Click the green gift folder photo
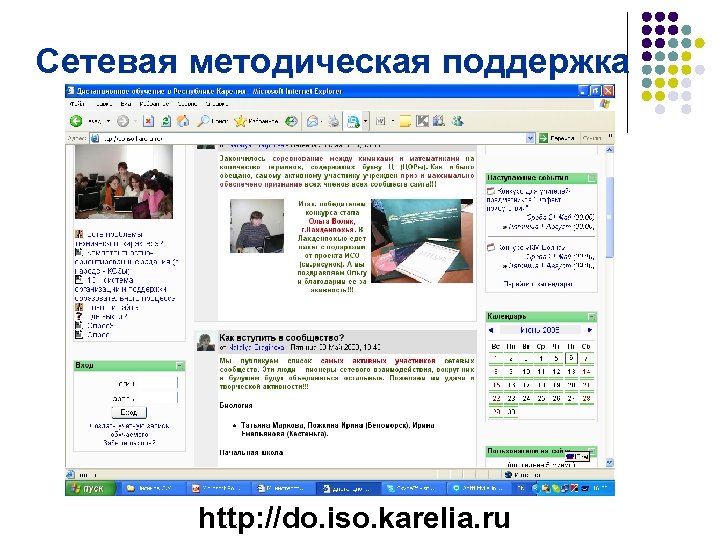Image resolution: width=720 pixels, height=540 pixels. tap(422, 241)
